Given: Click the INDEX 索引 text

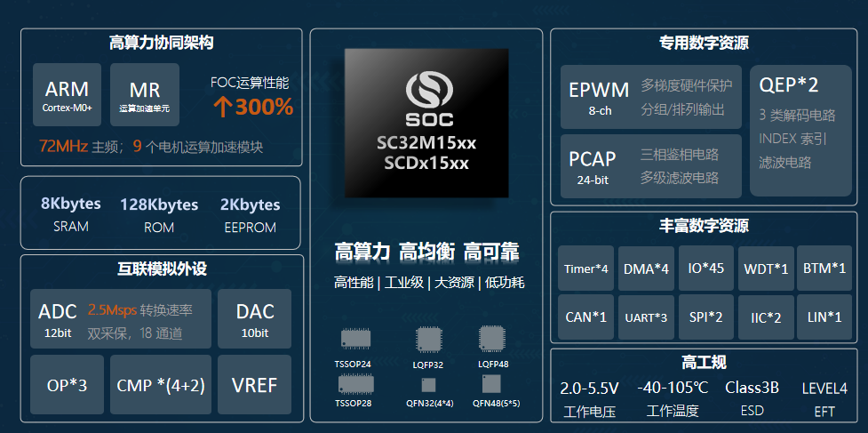Looking at the screenshot, I should point(792,139).
